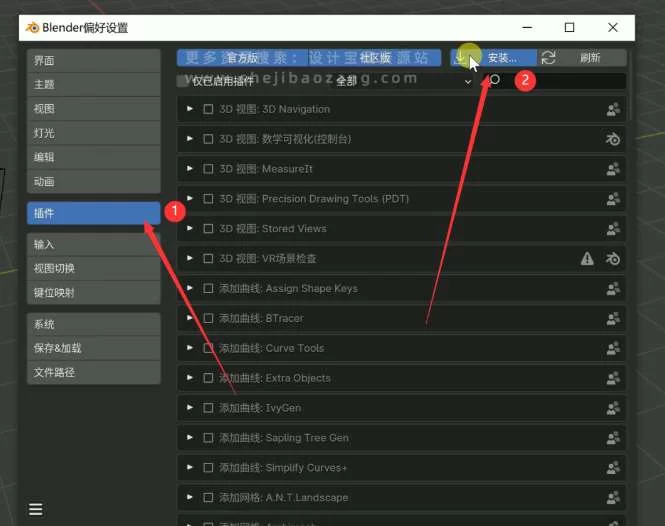Image resolution: width=665 pixels, height=526 pixels.
Task: Click the community icon on MeasureIt row
Action: tap(613, 169)
